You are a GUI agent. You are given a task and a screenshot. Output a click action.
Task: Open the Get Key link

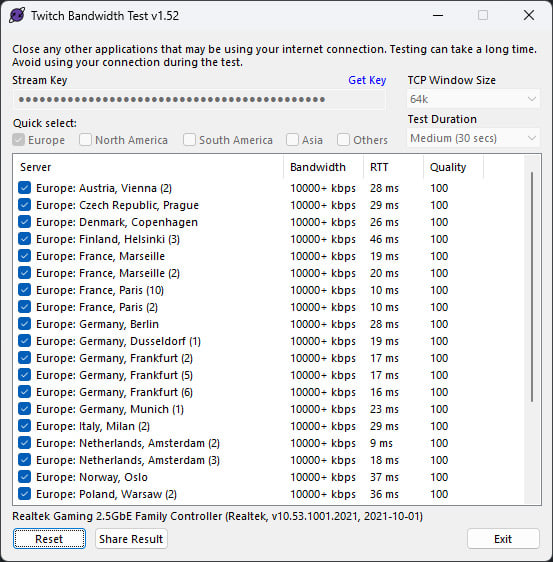367,80
